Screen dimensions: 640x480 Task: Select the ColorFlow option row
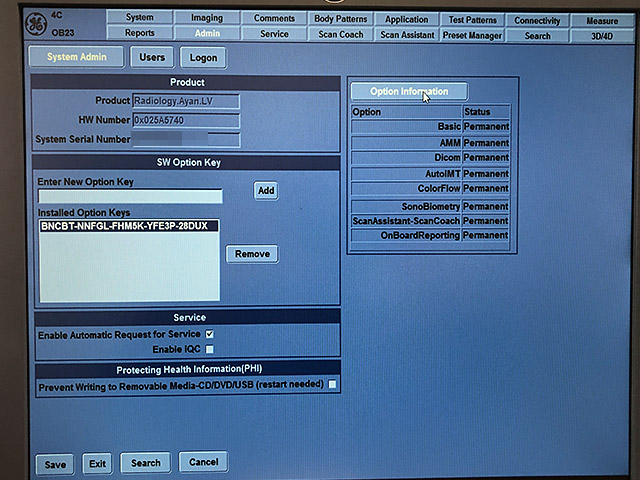tap(430, 189)
